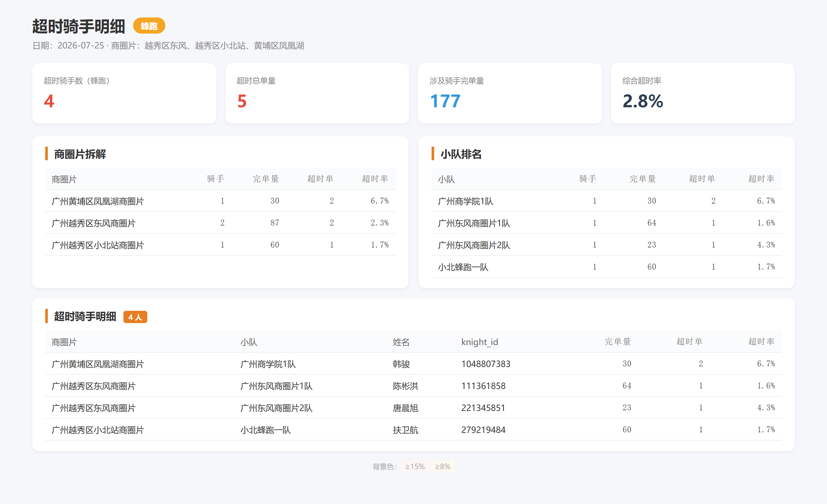Click 超时率 value 2.3% in 商圈片拆解 table
The width and height of the screenshot is (827, 504).
coord(380,223)
